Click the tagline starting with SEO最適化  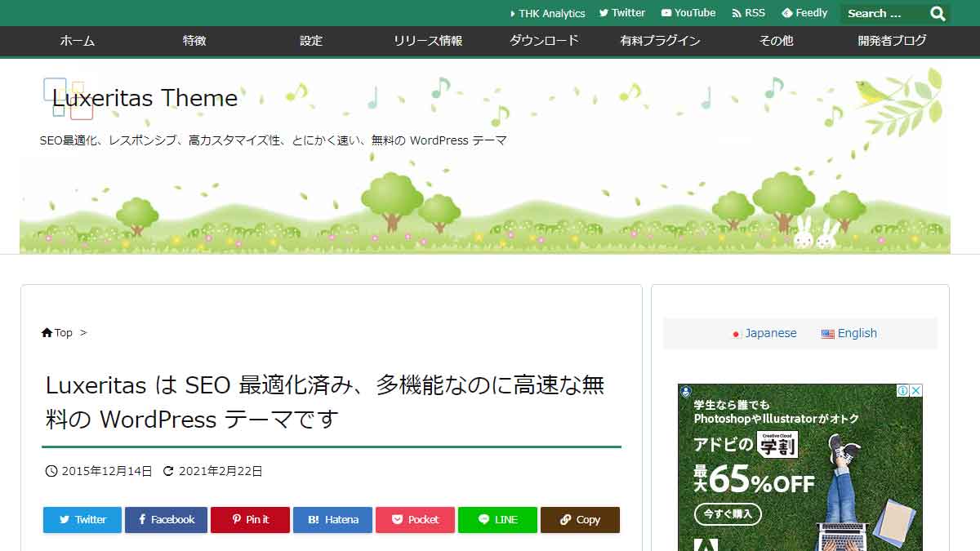click(273, 140)
